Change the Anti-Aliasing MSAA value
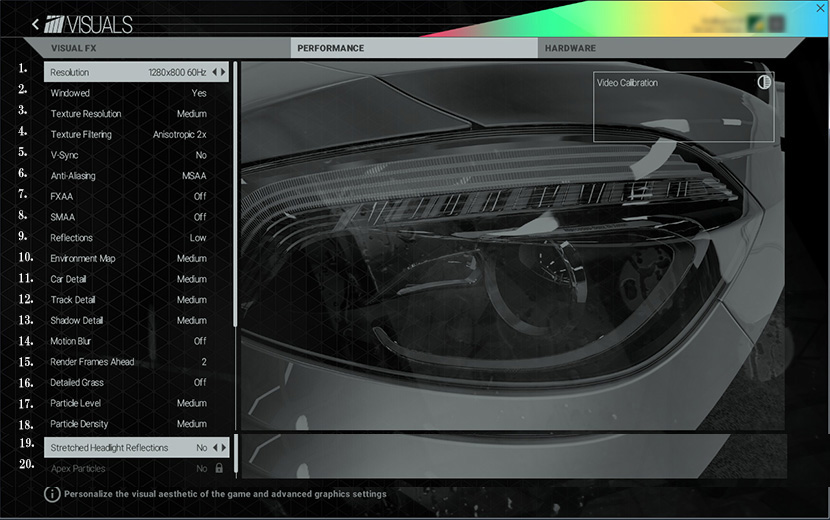Viewport: 830px width, 520px height. point(193,176)
